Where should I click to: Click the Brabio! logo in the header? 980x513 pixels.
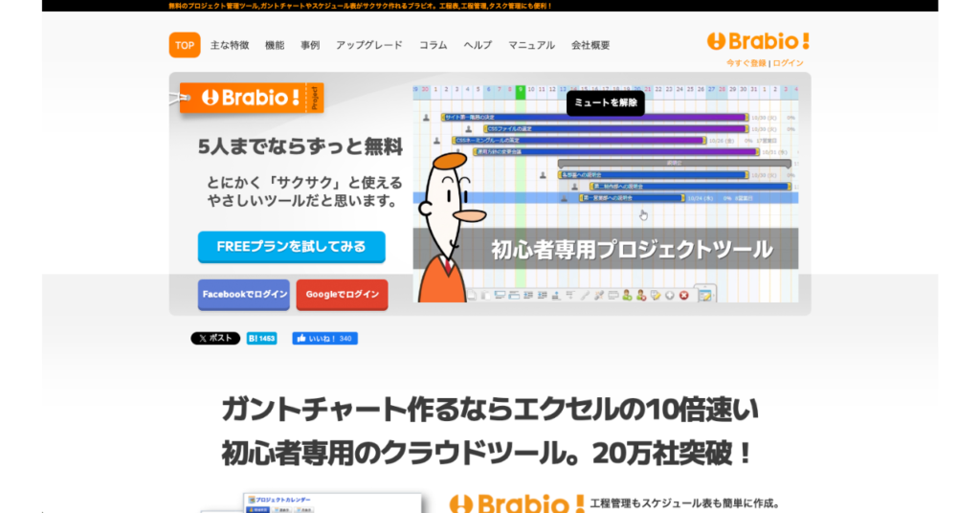point(758,41)
